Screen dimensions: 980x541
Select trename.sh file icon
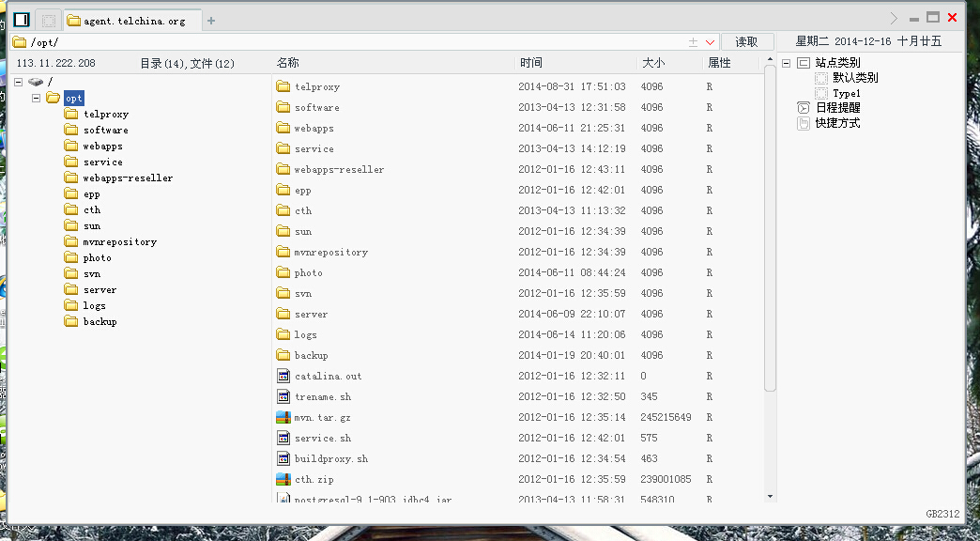click(283, 396)
